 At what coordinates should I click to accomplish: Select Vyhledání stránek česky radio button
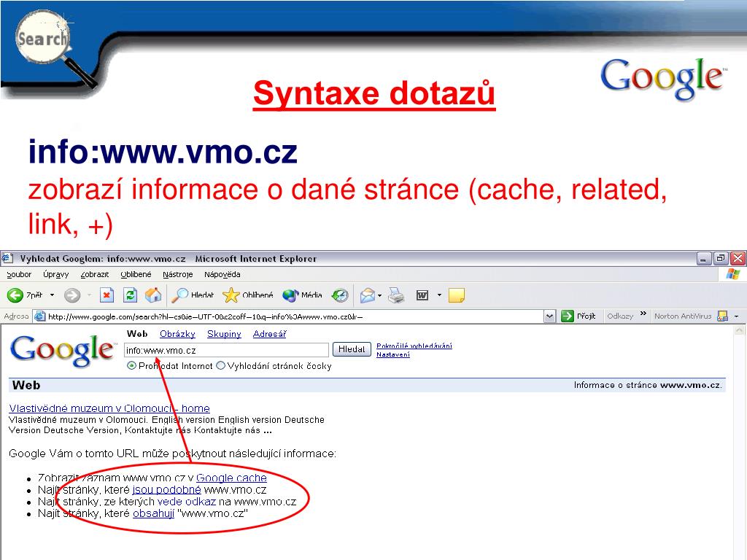220,366
